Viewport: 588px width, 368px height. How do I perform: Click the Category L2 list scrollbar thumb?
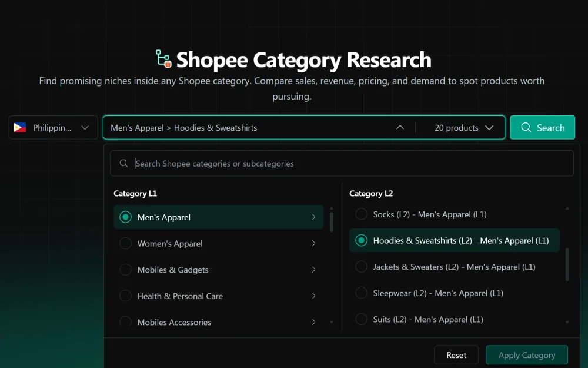(x=567, y=264)
